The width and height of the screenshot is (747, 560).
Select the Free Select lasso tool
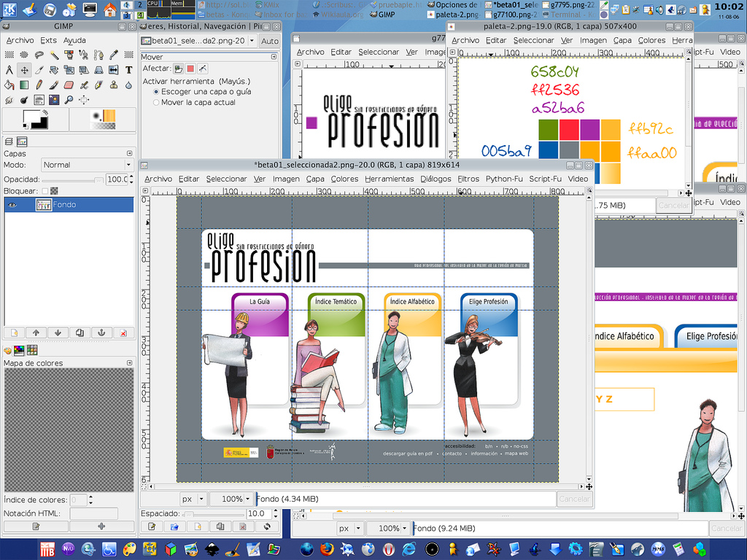39,55
